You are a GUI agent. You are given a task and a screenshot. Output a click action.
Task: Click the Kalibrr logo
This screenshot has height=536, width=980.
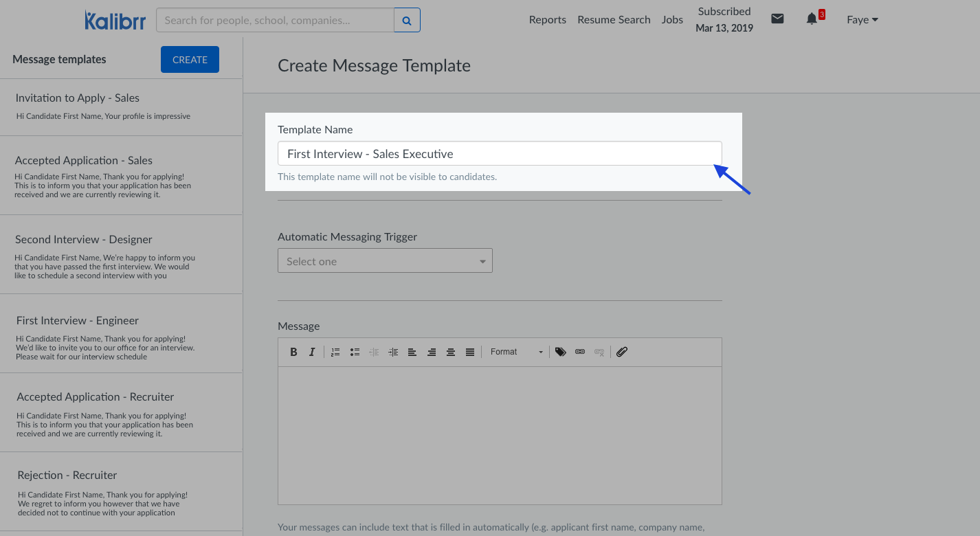(115, 20)
